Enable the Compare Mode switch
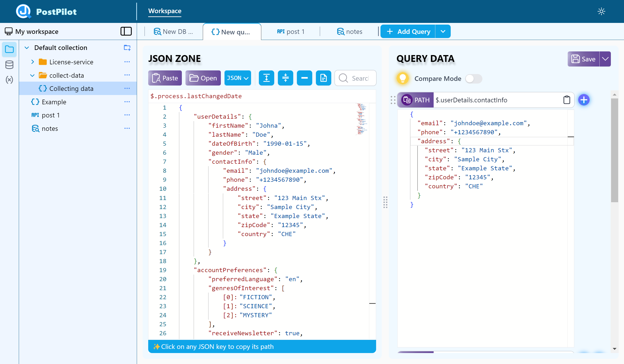The width and height of the screenshot is (624, 364). click(x=473, y=79)
